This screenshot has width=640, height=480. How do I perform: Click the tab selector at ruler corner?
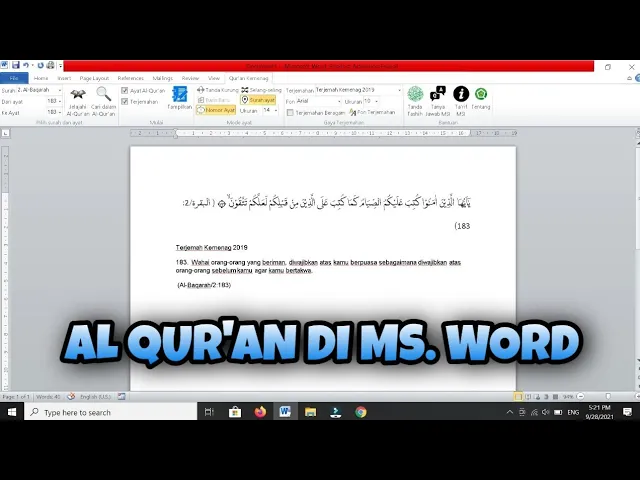tap(5, 133)
